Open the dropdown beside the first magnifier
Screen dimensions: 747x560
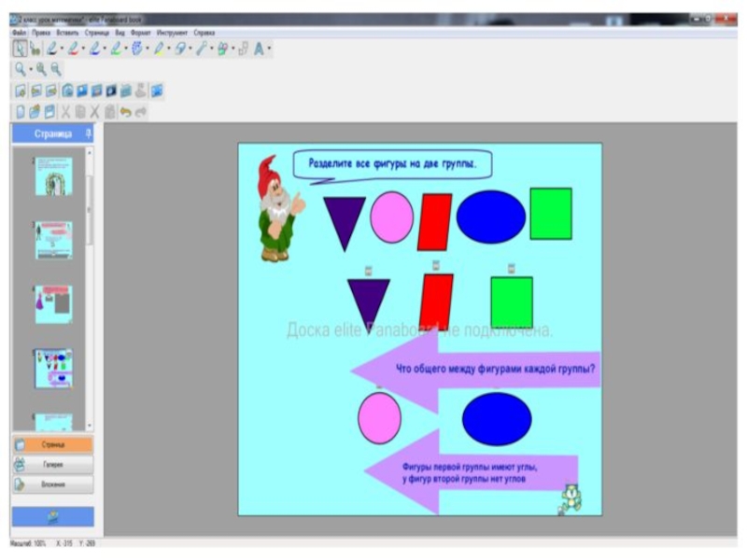[x=30, y=70]
